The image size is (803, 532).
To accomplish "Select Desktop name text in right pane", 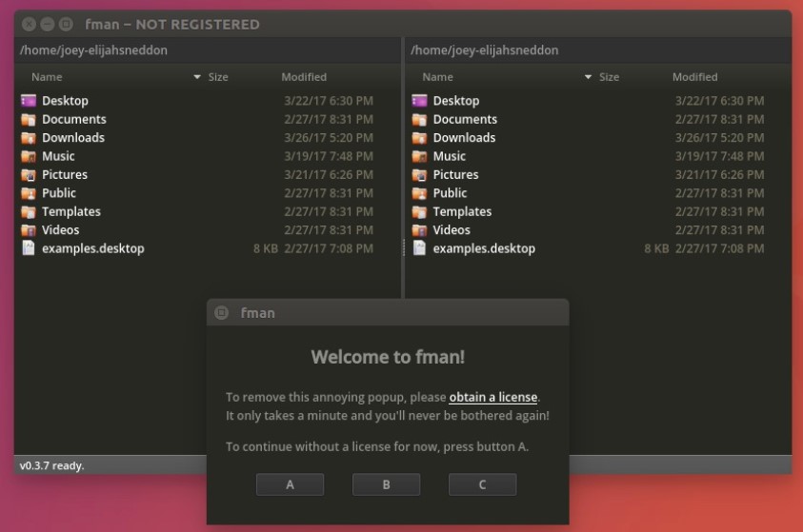I will pos(455,101).
